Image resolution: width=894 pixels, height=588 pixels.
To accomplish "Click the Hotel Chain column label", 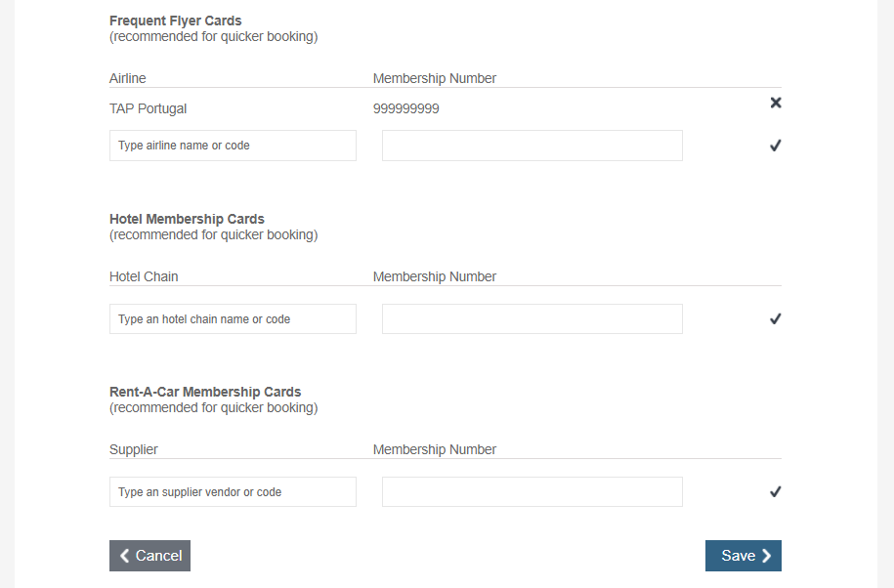I will tap(144, 276).
